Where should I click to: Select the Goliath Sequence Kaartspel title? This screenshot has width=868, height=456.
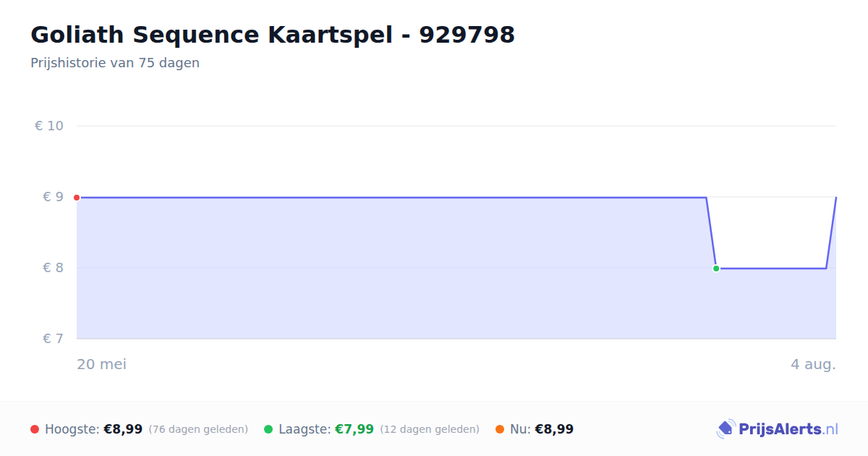(273, 34)
